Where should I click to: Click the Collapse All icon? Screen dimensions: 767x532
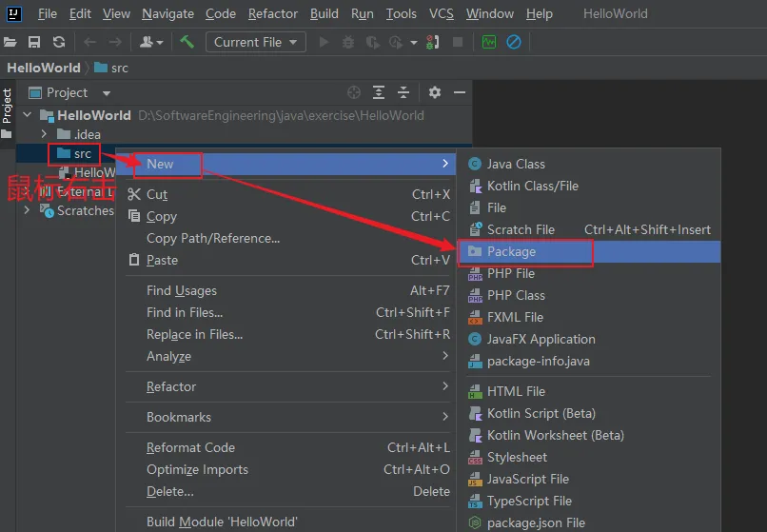point(403,92)
